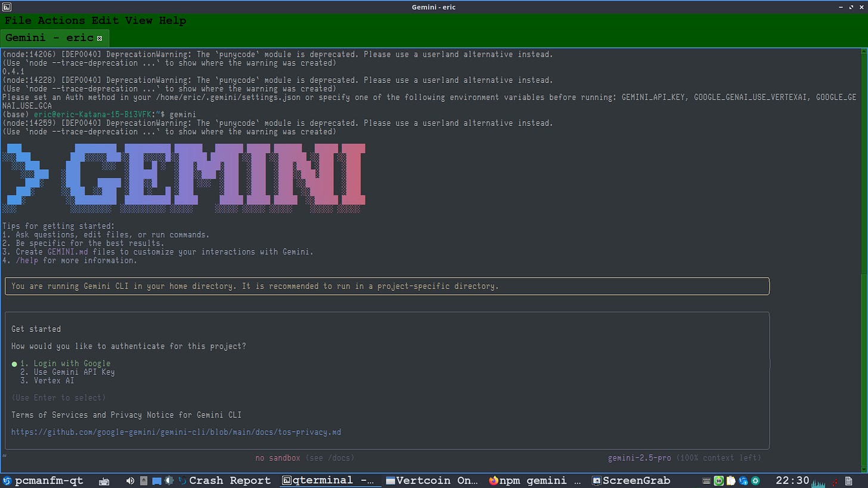Click the blue desktop icon in taskbar
The width and height of the screenshot is (868, 488).
(157, 481)
